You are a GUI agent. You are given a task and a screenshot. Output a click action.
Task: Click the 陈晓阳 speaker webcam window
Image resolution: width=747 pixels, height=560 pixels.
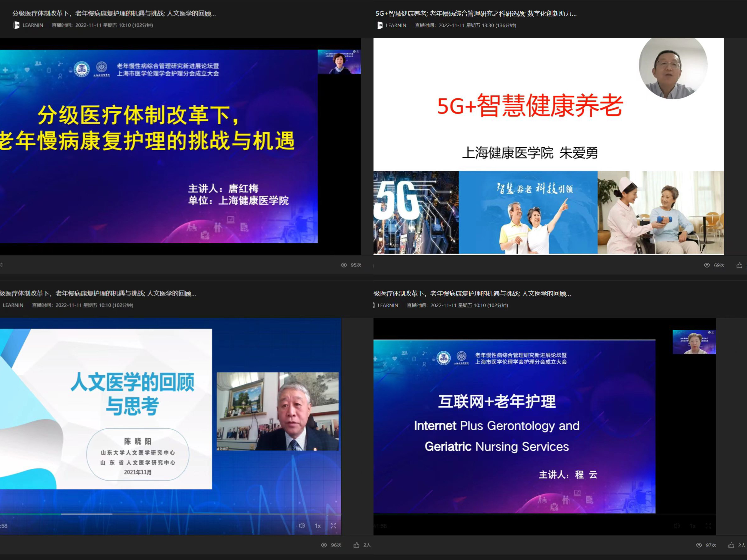pyautogui.click(x=278, y=411)
